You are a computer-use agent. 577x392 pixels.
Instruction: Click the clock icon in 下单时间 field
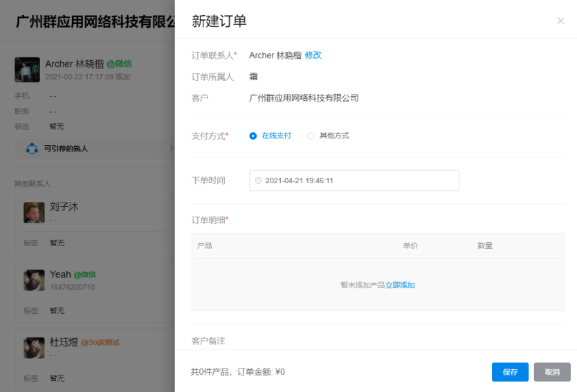tap(259, 180)
